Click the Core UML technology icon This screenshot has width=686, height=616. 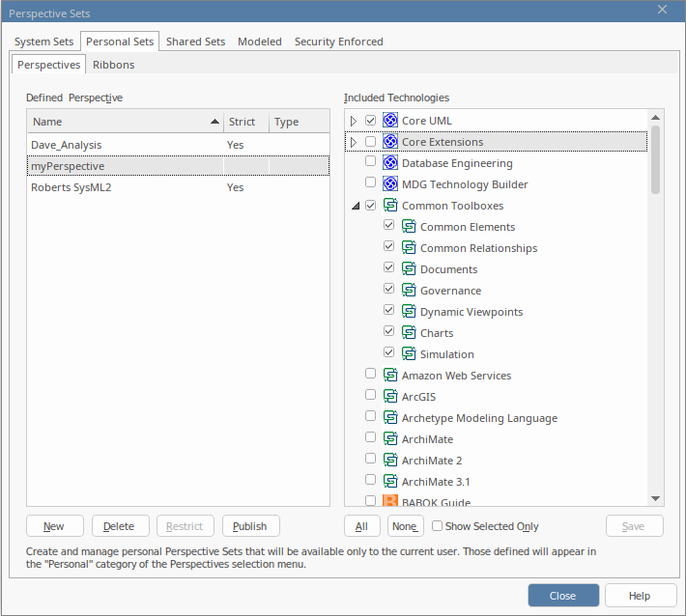[x=390, y=121]
